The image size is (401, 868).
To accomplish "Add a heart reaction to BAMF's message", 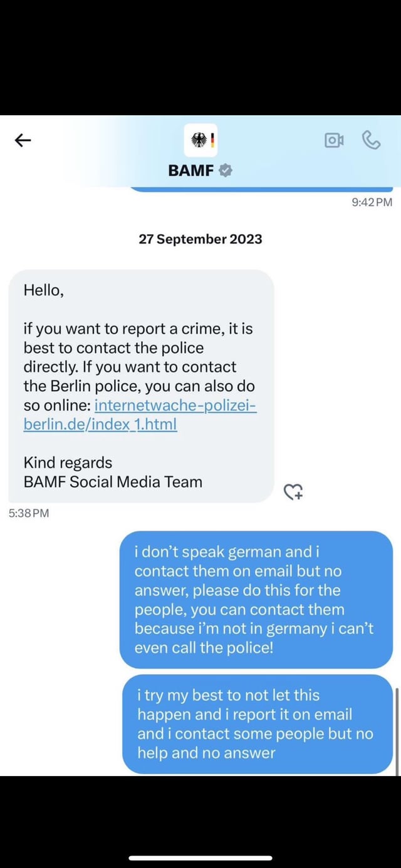I will [x=293, y=493].
